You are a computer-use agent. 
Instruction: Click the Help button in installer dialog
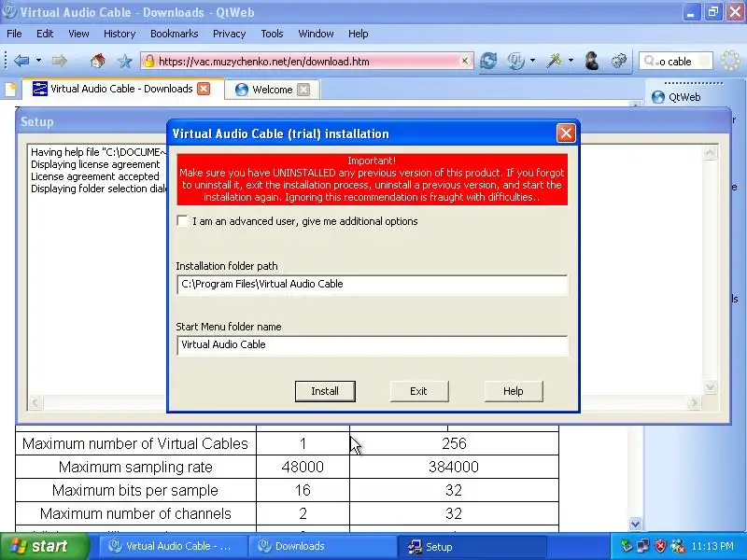click(x=513, y=391)
